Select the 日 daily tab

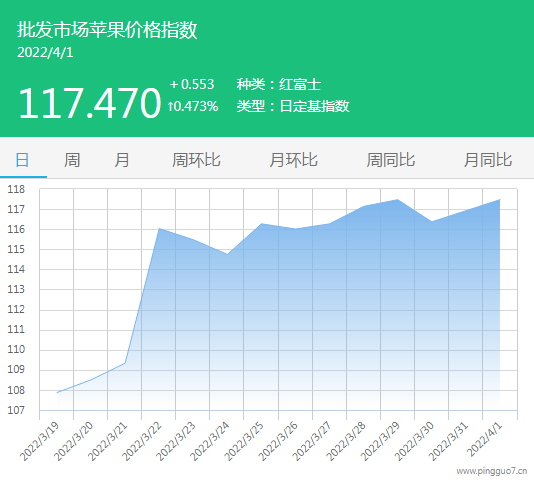(x=22, y=160)
